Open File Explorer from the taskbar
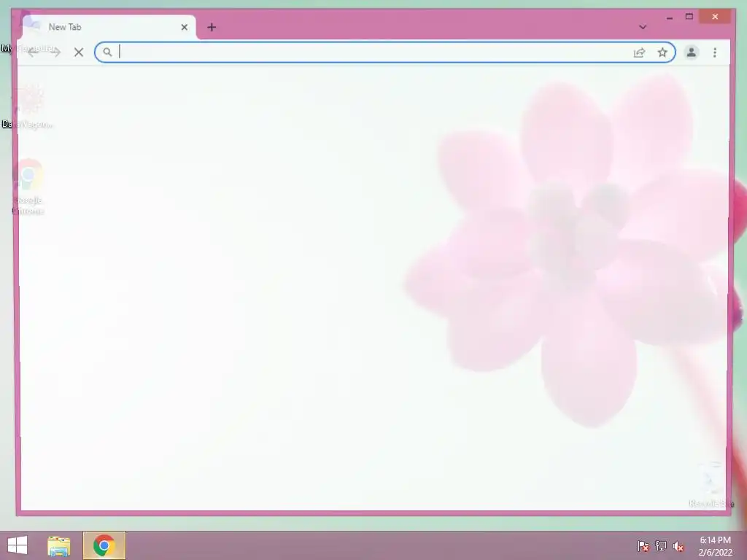This screenshot has height=560, width=747. (x=59, y=545)
